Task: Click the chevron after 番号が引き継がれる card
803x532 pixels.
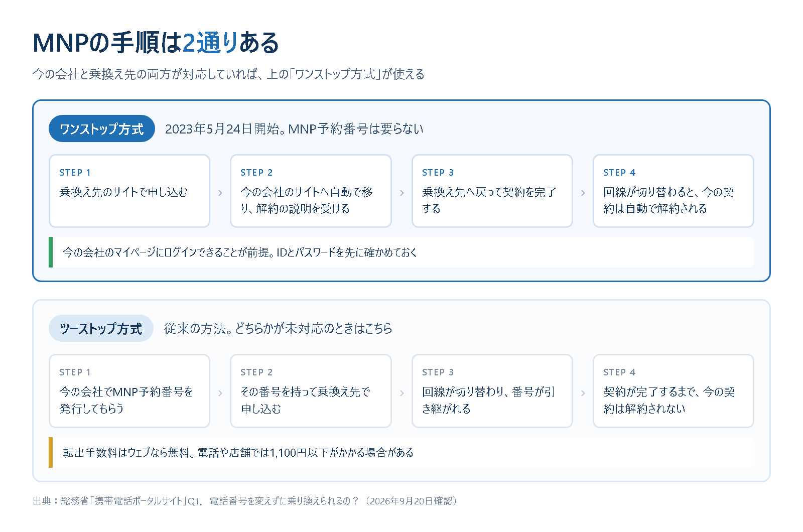Action: (583, 393)
